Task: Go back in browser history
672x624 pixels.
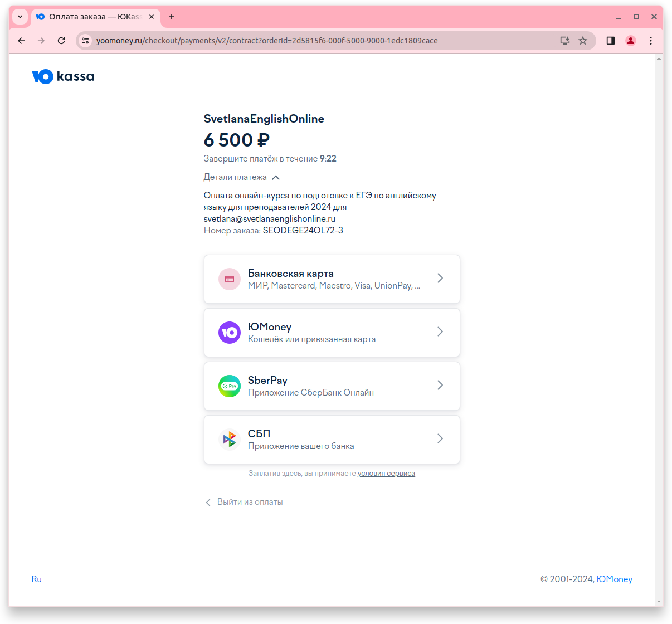Action: click(21, 41)
